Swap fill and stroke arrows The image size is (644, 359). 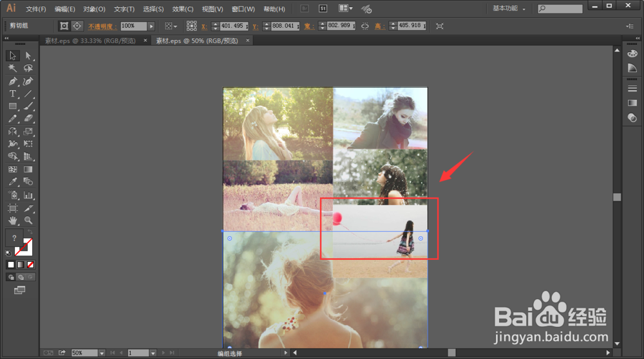coord(30,232)
